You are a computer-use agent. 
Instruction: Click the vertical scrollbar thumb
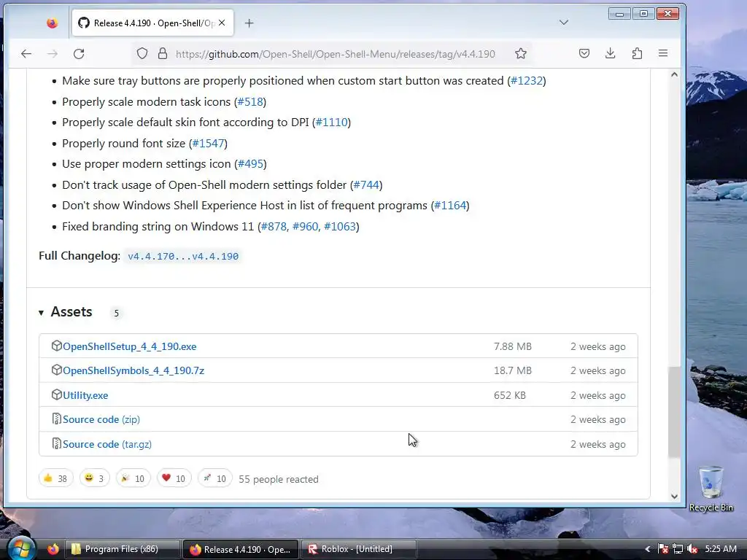point(674,413)
